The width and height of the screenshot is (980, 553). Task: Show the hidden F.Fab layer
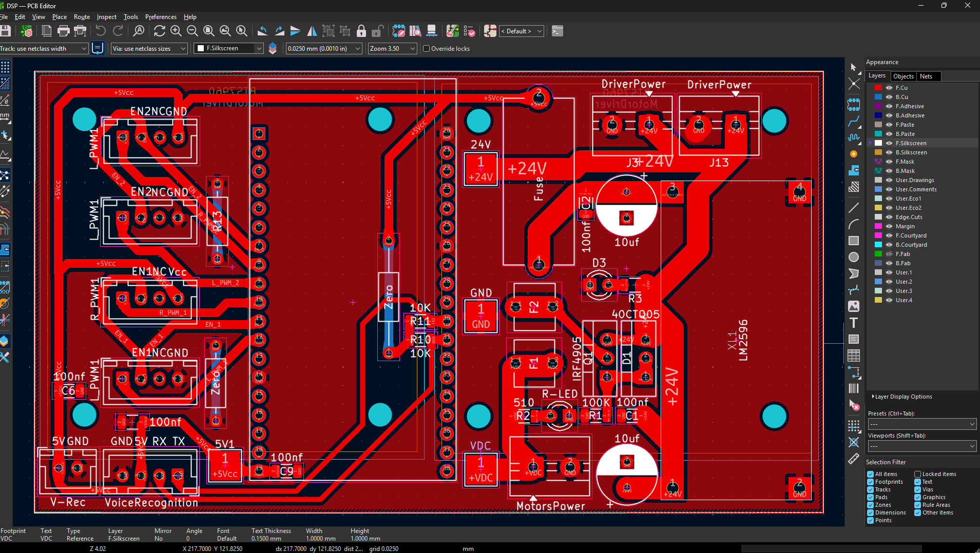(889, 254)
